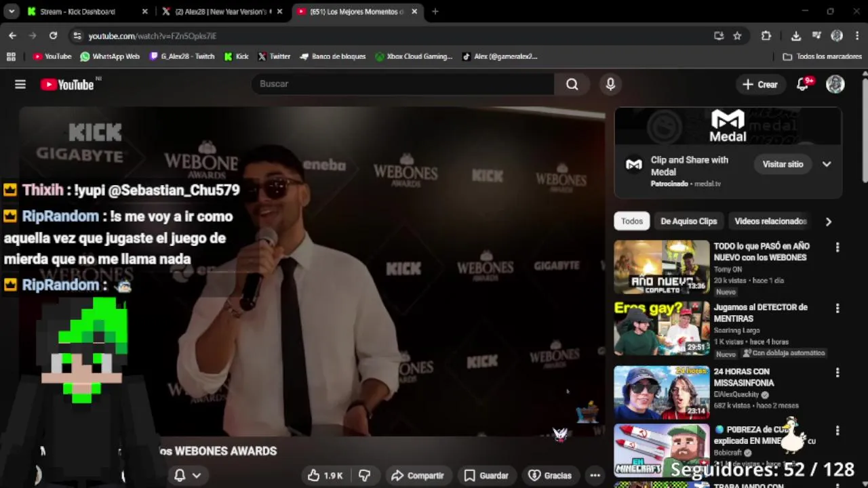Open the browser extensions puzzle icon
This screenshot has width=868, height=488.
pos(766,36)
